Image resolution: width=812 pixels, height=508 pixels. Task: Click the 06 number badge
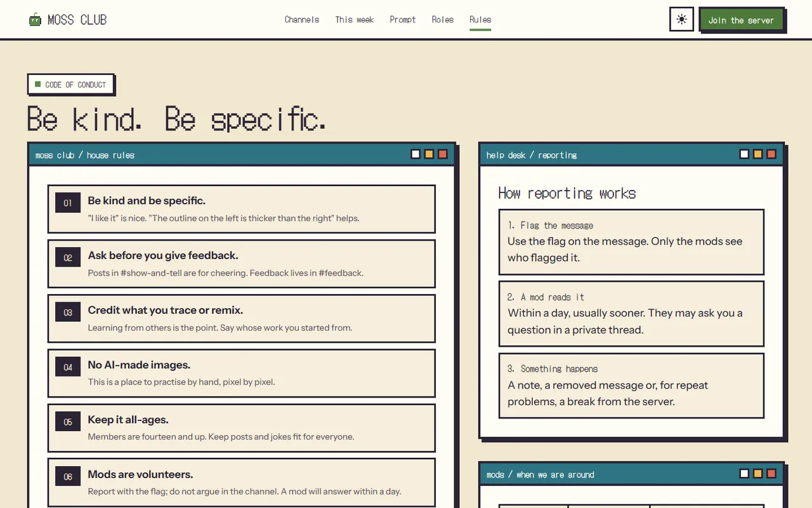tap(68, 476)
